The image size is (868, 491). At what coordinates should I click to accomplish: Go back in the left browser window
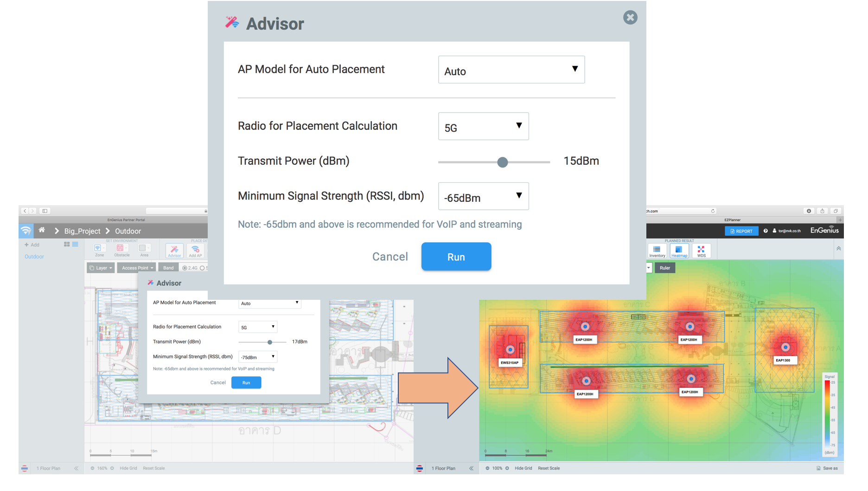(25, 211)
